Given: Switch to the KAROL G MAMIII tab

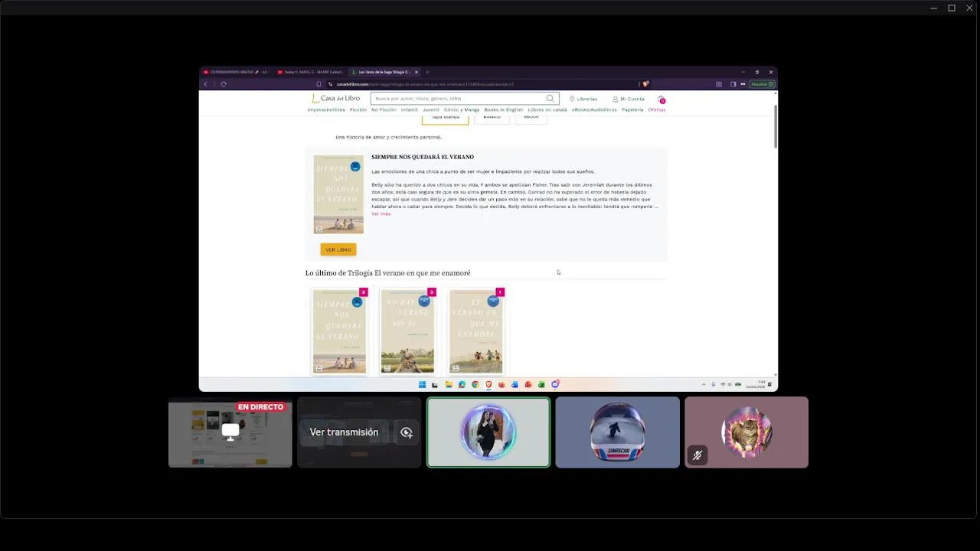Looking at the screenshot, I should click(310, 72).
